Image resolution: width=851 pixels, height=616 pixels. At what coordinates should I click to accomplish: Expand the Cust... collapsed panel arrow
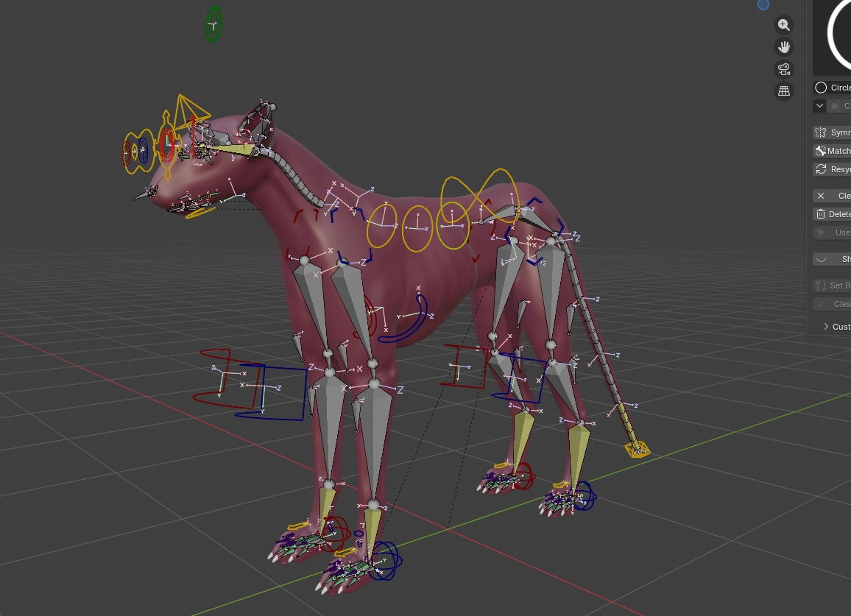tap(826, 326)
